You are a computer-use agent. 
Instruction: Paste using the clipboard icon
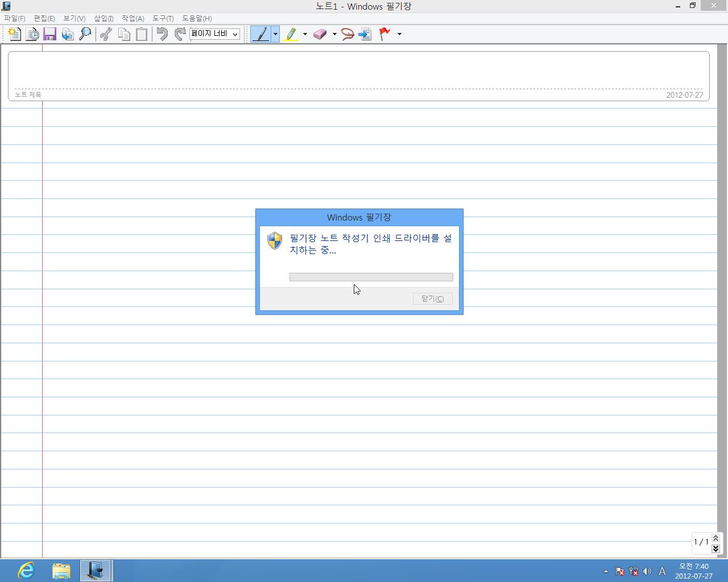(142, 34)
